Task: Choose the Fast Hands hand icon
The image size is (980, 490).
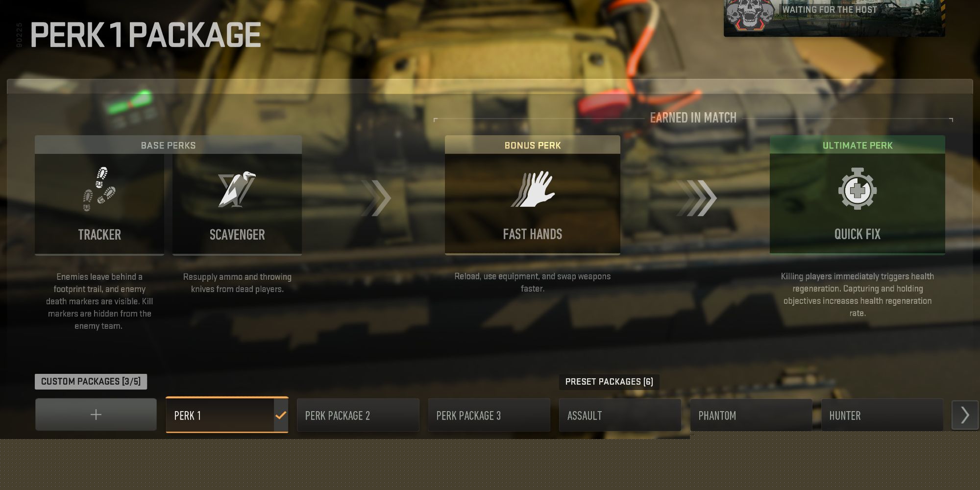Action: (533, 189)
